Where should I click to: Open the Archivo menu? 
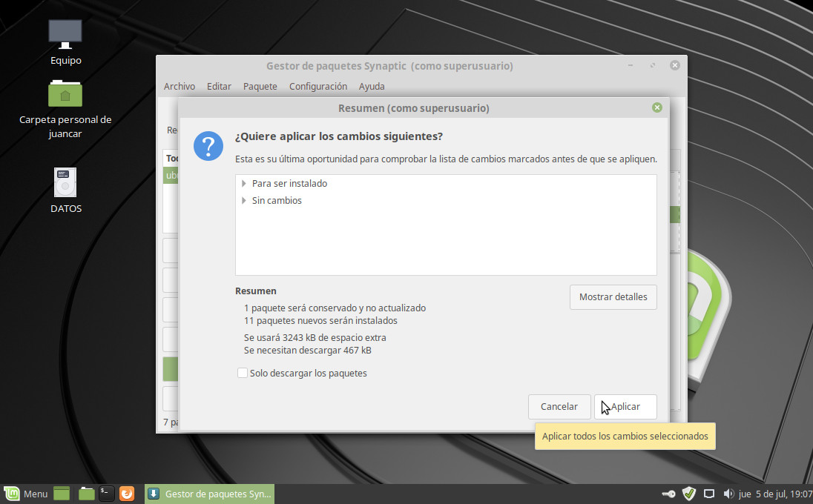tap(180, 86)
